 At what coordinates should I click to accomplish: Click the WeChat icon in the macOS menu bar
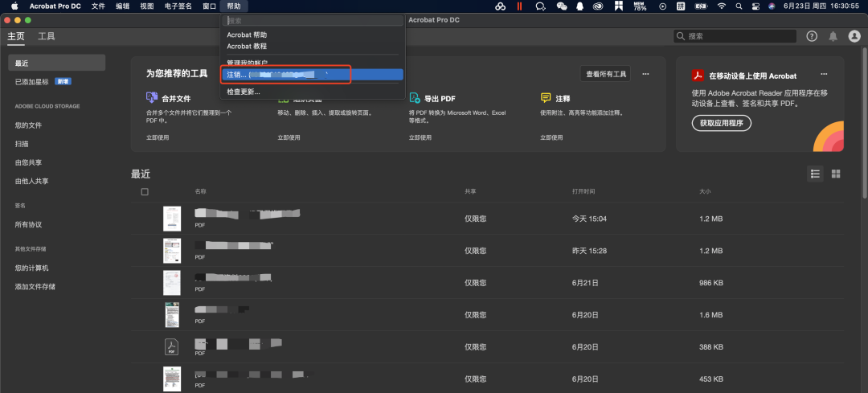pos(561,6)
